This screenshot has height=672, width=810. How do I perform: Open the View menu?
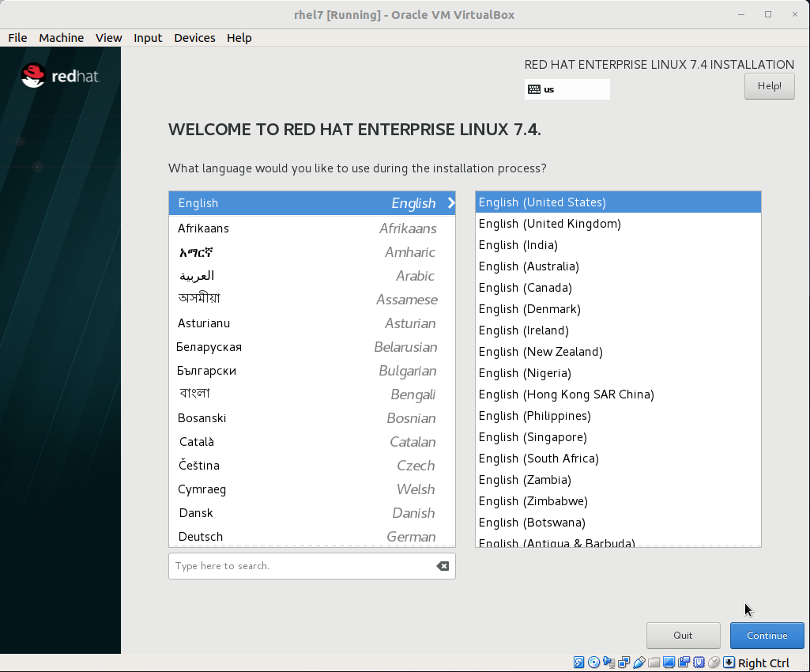[x=108, y=38]
